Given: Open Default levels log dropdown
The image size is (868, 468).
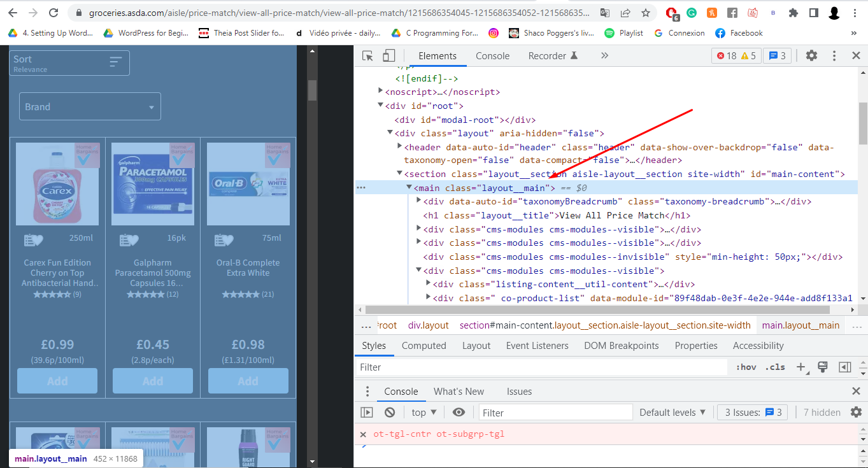Looking at the screenshot, I should coord(672,413).
